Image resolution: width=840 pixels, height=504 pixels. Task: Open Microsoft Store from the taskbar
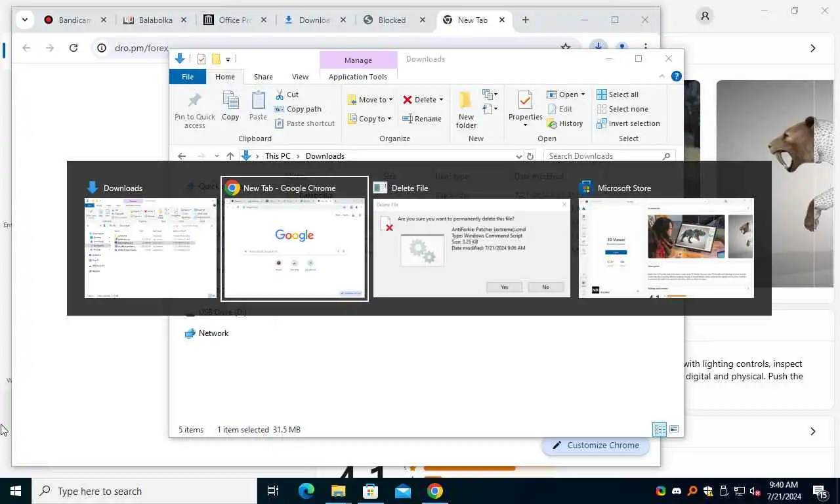click(371, 491)
